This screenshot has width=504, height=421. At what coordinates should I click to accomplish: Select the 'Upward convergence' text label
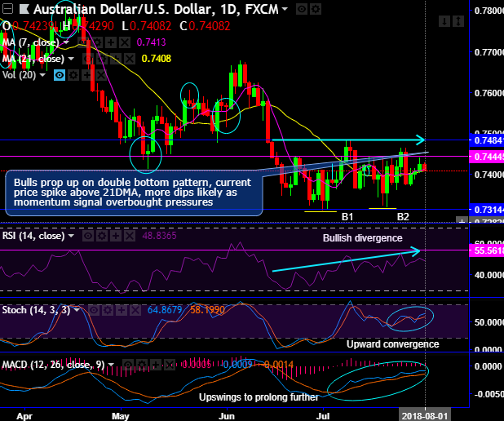[x=393, y=344]
